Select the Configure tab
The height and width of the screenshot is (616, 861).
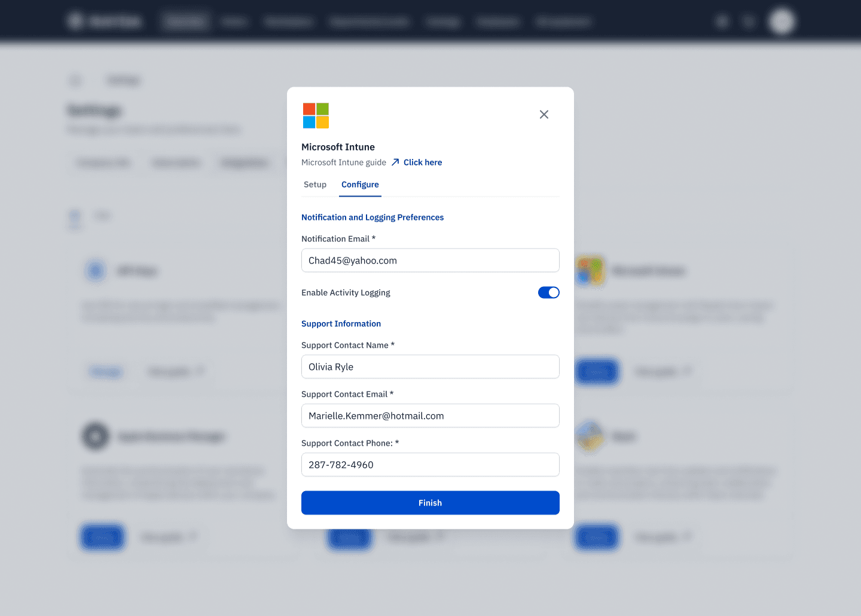tap(360, 185)
